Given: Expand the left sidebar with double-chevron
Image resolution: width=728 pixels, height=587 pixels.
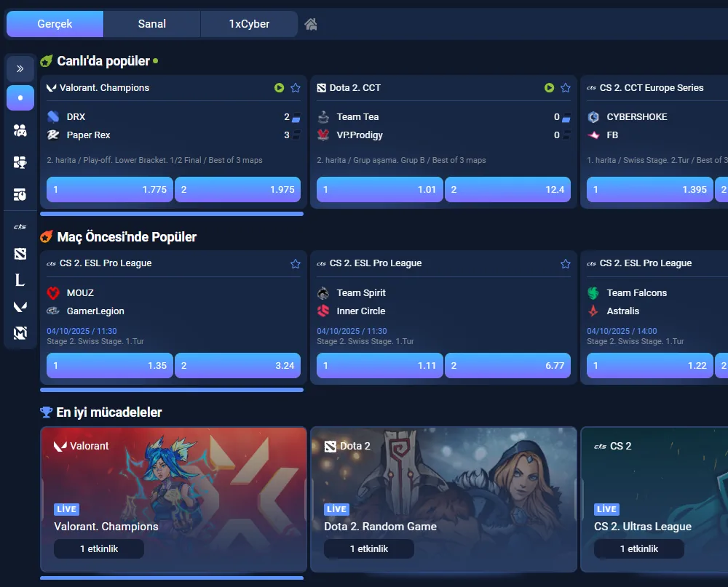Looking at the screenshot, I should point(20,68).
